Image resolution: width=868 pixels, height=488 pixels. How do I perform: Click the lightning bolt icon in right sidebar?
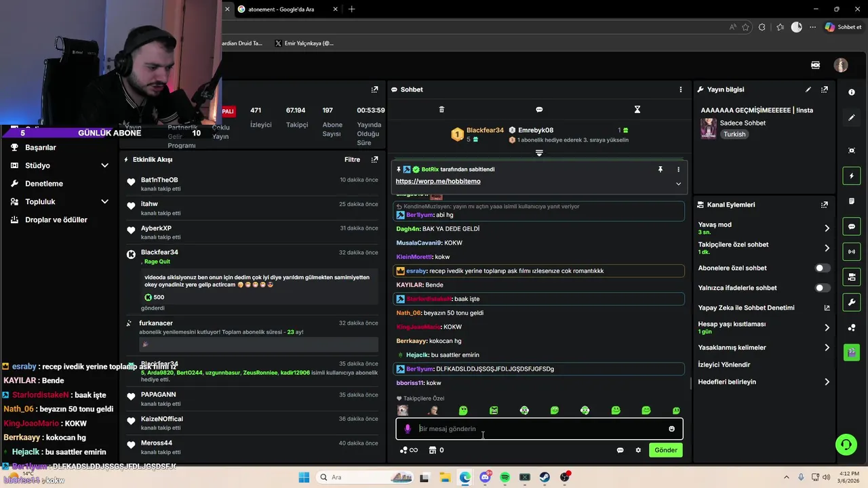852,176
